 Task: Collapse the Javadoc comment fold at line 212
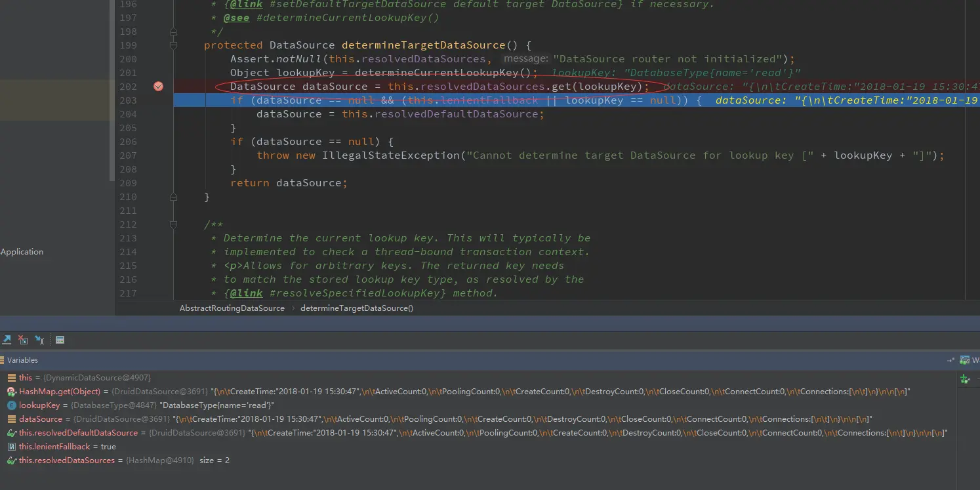click(173, 224)
